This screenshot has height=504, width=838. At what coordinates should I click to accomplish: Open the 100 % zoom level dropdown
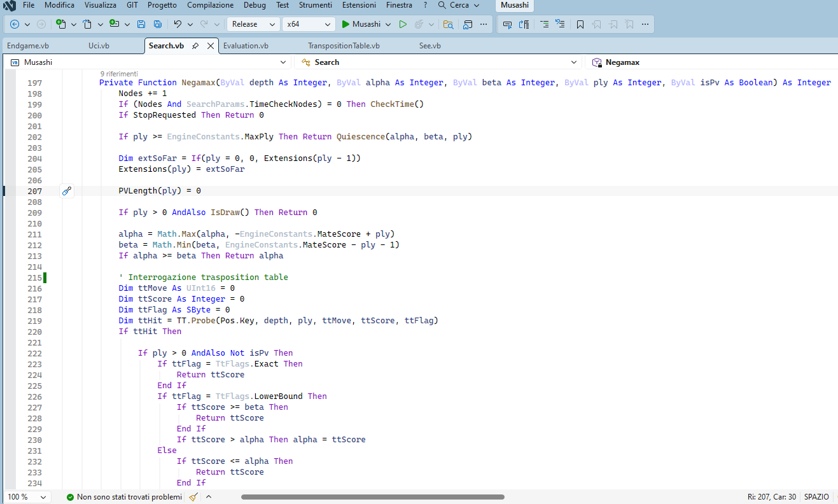pyautogui.click(x=27, y=497)
